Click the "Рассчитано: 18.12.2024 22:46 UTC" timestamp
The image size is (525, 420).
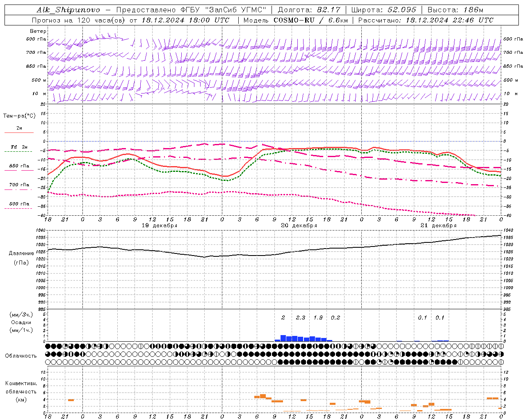(426, 20)
